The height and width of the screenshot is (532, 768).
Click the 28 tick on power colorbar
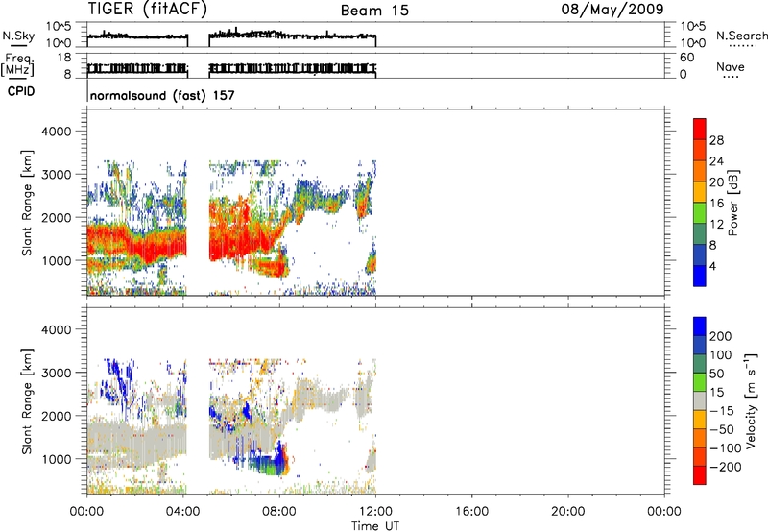pos(716,140)
